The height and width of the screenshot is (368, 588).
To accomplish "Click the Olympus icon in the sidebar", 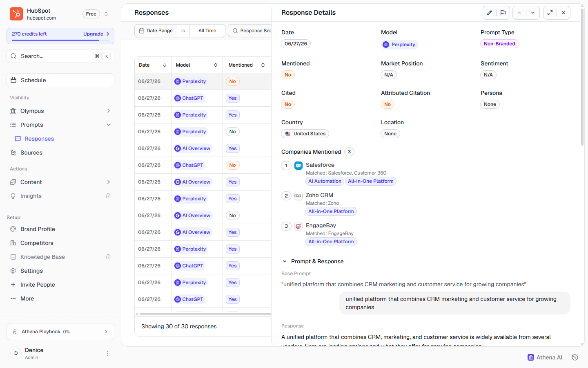I will pos(13,111).
